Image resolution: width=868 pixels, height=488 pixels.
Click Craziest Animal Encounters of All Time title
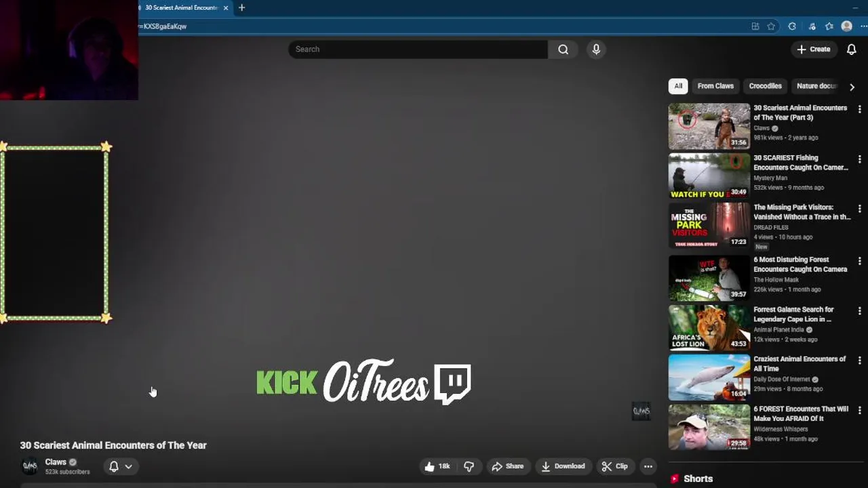800,364
